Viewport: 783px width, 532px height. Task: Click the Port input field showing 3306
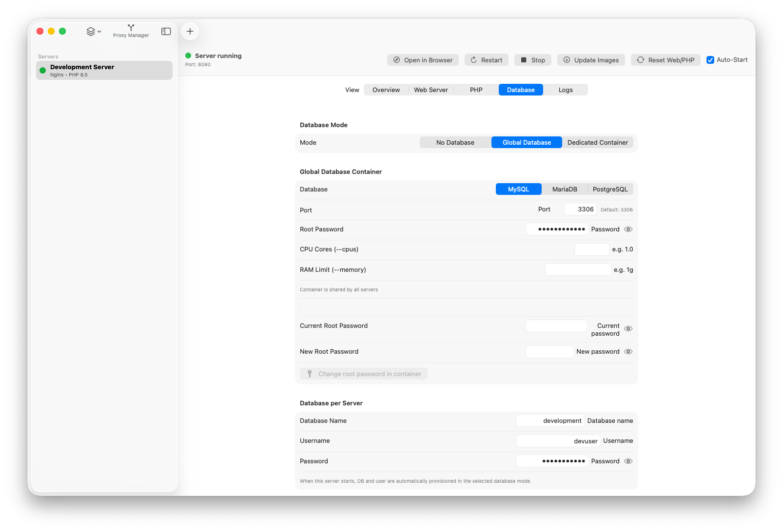click(580, 209)
